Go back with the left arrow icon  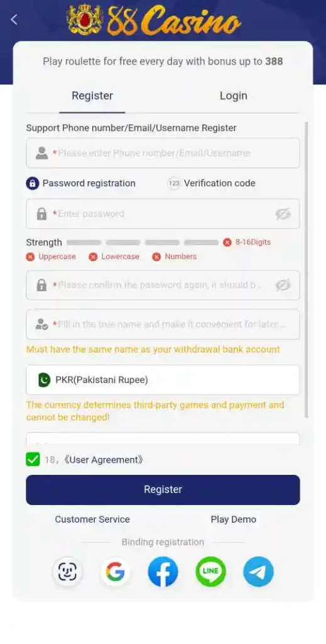click(x=14, y=19)
